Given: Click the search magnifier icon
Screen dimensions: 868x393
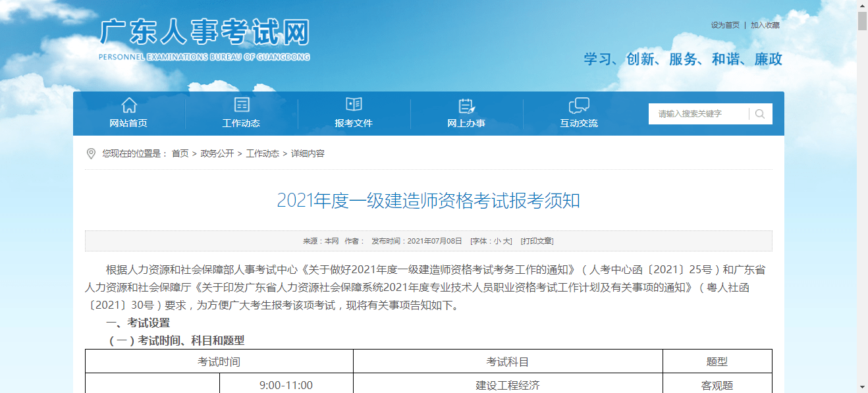Looking at the screenshot, I should (761, 113).
